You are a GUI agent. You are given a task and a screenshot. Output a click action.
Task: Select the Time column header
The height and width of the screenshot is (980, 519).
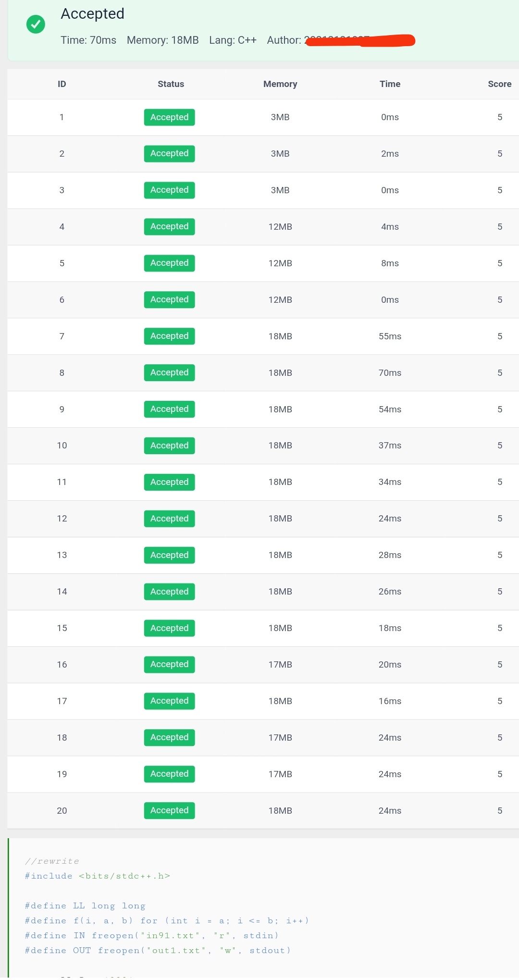coord(390,84)
